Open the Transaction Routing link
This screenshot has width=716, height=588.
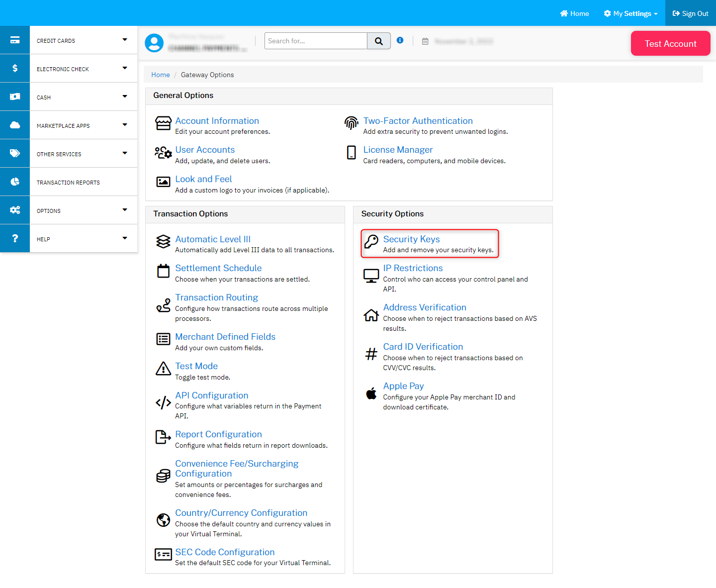tap(216, 297)
